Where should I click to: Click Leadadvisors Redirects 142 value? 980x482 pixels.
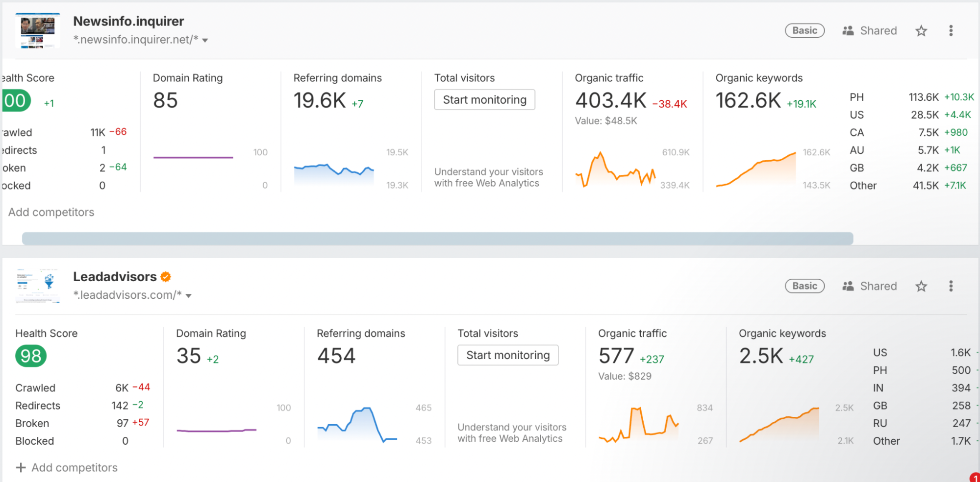click(120, 406)
